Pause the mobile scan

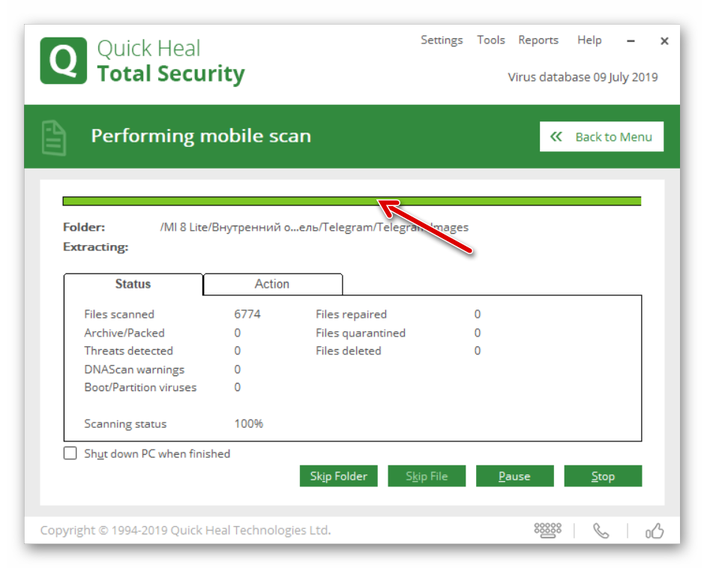click(515, 476)
